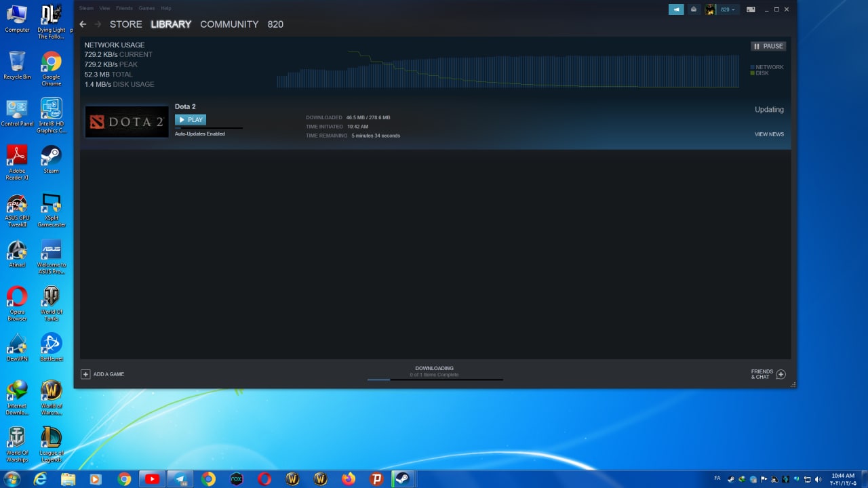This screenshot has width=868, height=488.
Task: Select World Of Warships desktop icon
Action: [x=17, y=445]
